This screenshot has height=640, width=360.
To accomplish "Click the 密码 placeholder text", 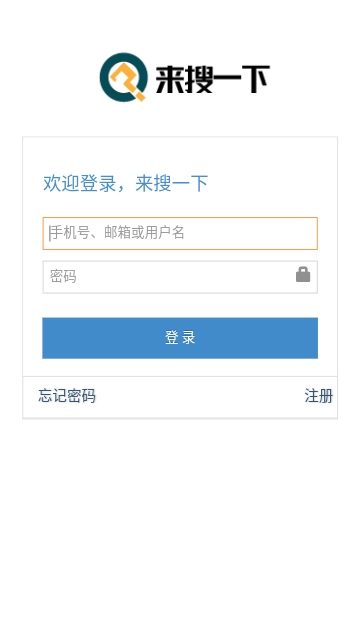I will [63, 277].
